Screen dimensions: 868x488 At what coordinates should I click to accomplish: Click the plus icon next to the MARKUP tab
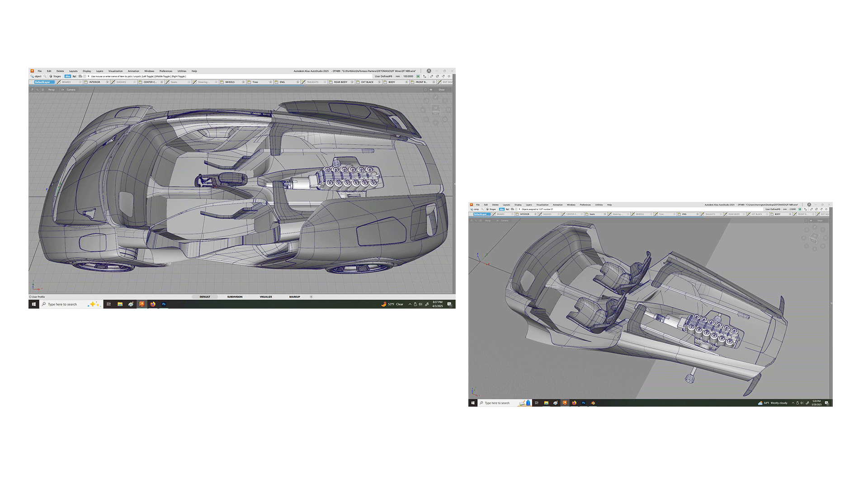[311, 297]
